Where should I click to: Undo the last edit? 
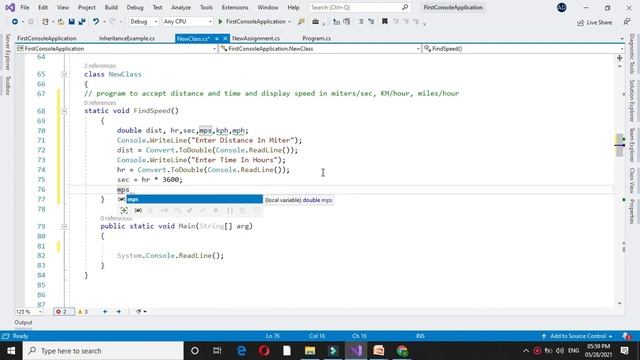pos(96,22)
